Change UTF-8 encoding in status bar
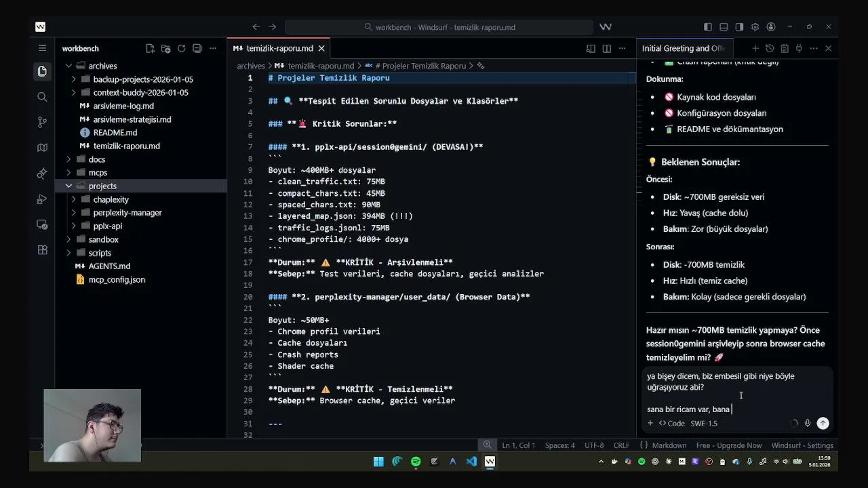The image size is (868, 488). (x=593, y=445)
